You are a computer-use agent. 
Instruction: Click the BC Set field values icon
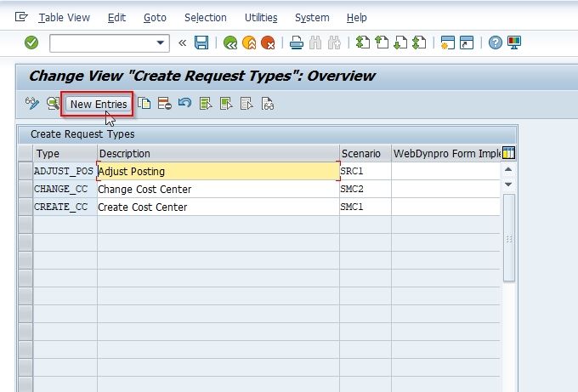268,104
